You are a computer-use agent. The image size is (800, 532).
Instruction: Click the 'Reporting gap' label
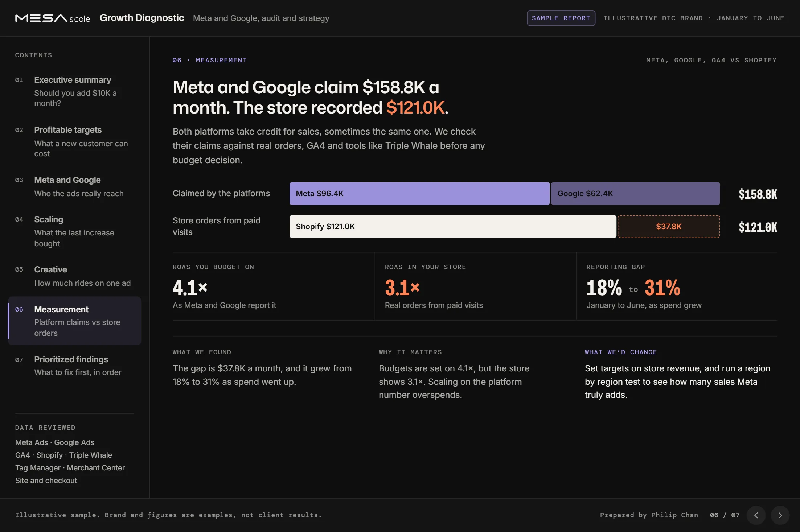point(616,267)
